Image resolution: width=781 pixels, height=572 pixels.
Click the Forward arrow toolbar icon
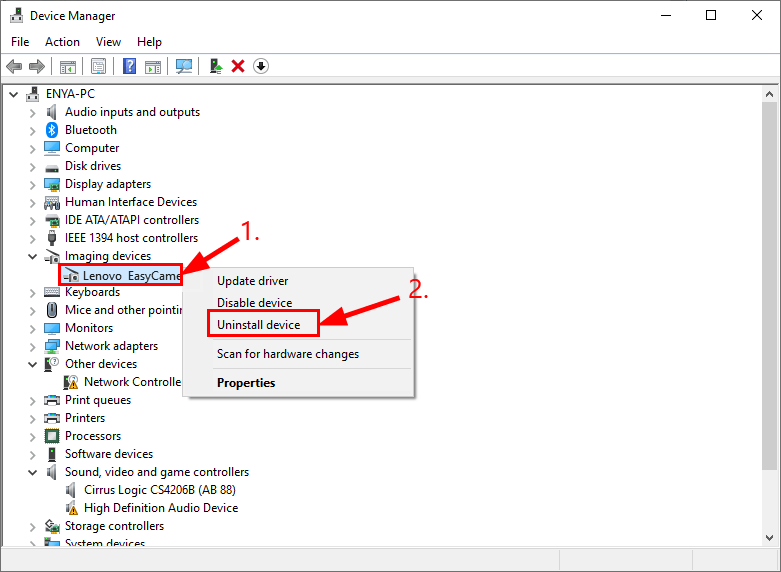coord(37,66)
